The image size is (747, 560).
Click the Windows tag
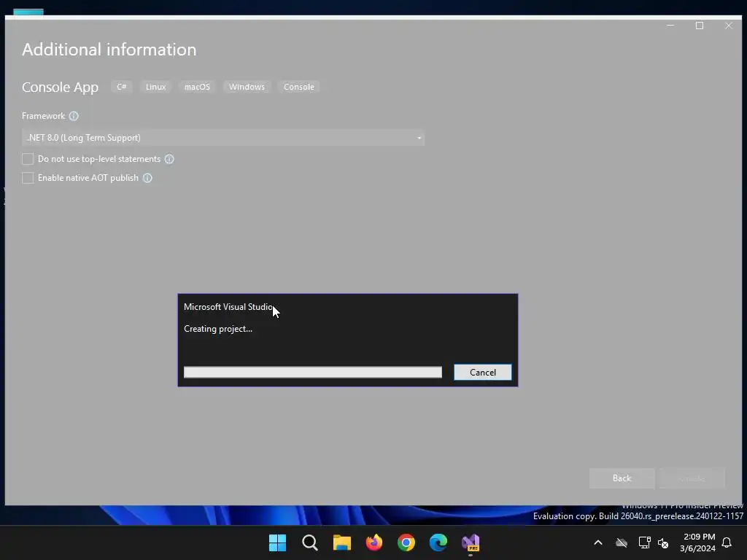[247, 87]
